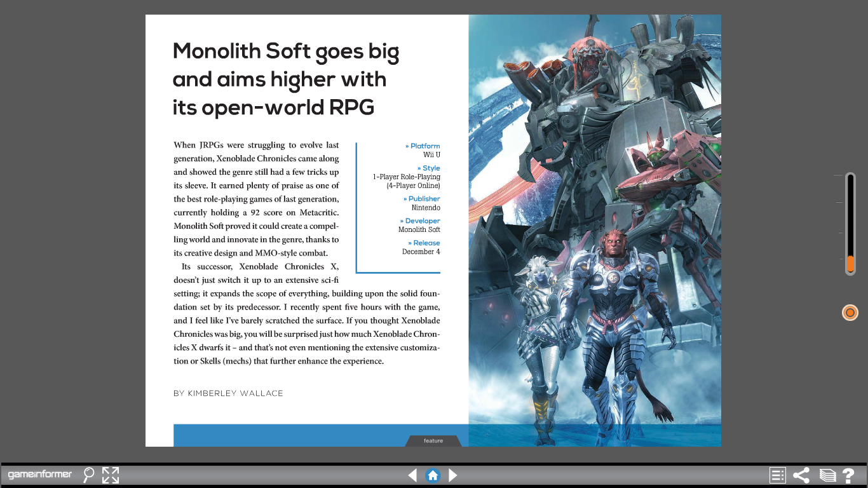The height and width of the screenshot is (488, 868).
Task: Click the feature tab label at the bottom of the page
Action: pos(433,441)
